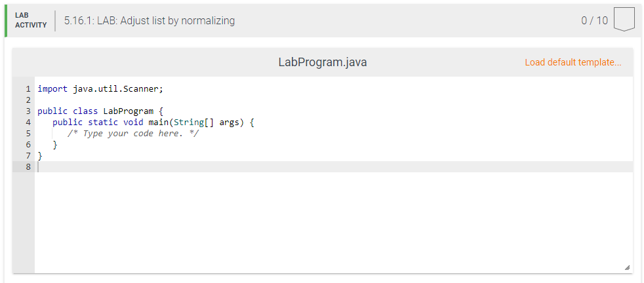Click the LAB ACTIVITY label
This screenshot has height=283, width=644.
pos(31,20)
